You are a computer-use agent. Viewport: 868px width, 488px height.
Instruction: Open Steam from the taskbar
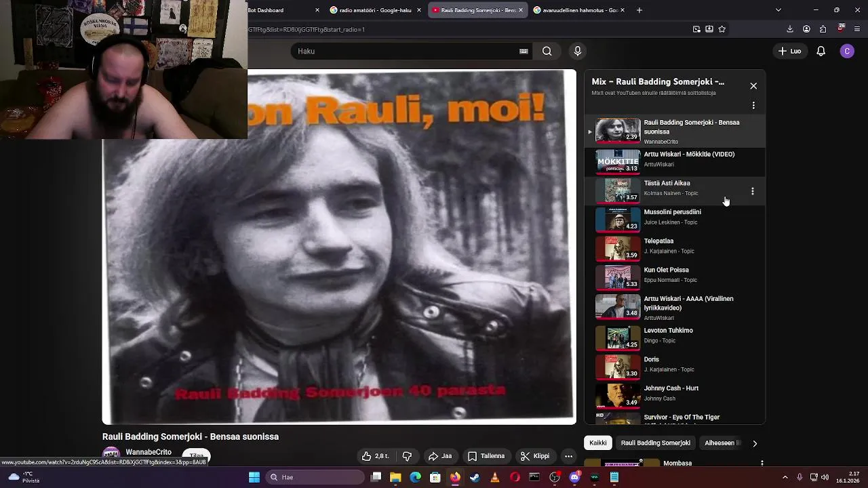click(475, 477)
